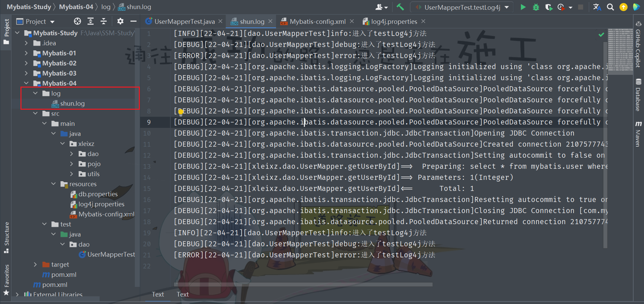Start debugging with the bug icon
Viewport: 644px width, 304px height.
point(536,7)
